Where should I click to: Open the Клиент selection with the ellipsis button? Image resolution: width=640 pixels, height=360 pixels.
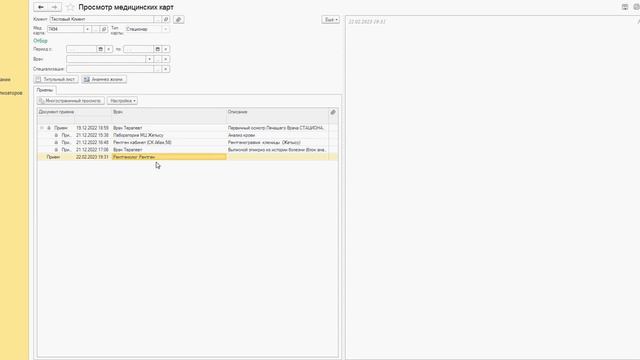158,19
